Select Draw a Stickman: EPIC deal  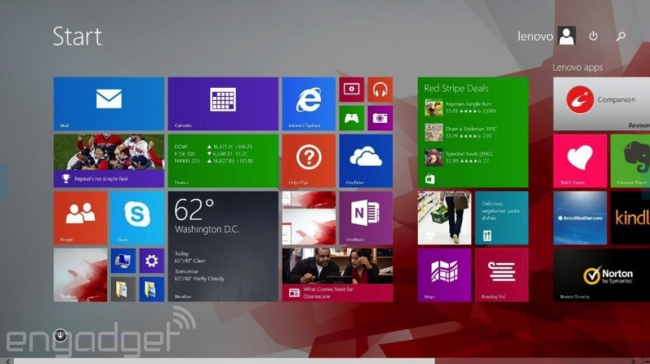pos(461,132)
